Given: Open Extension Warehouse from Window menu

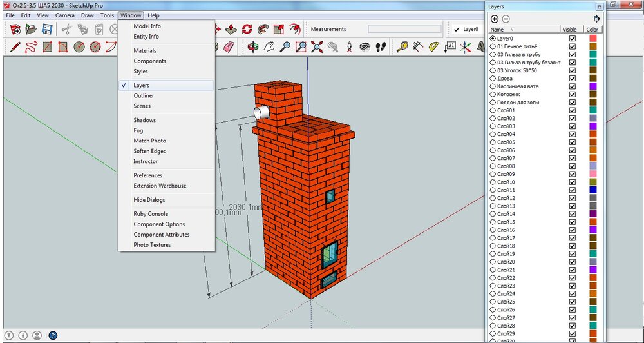Looking at the screenshot, I should (160, 186).
